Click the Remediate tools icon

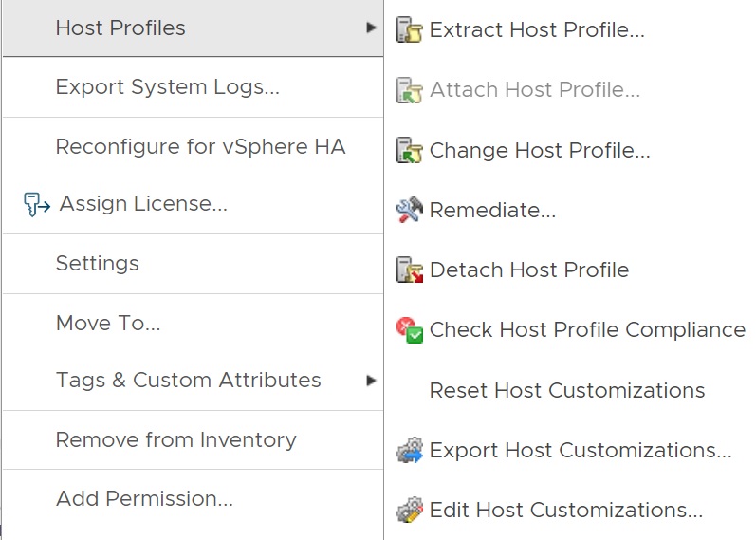coord(409,210)
